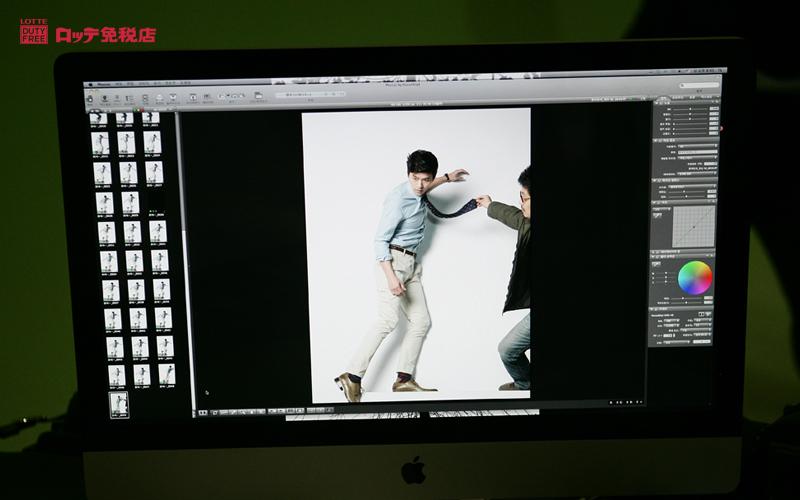Viewport: 800px width, 500px height.
Task: Click the double-arrow icon on bottom viewer toolbar
Action: [x=203, y=413]
